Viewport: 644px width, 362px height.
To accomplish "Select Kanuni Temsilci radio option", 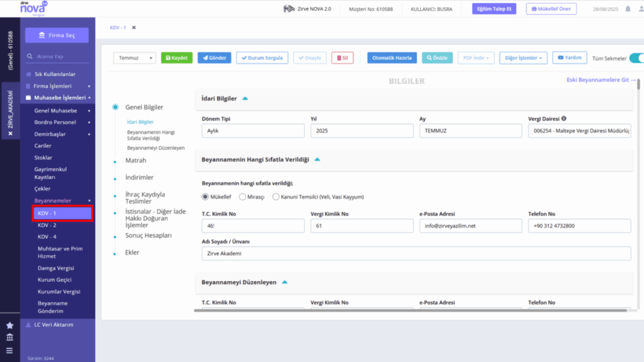I will pyautogui.click(x=275, y=197).
